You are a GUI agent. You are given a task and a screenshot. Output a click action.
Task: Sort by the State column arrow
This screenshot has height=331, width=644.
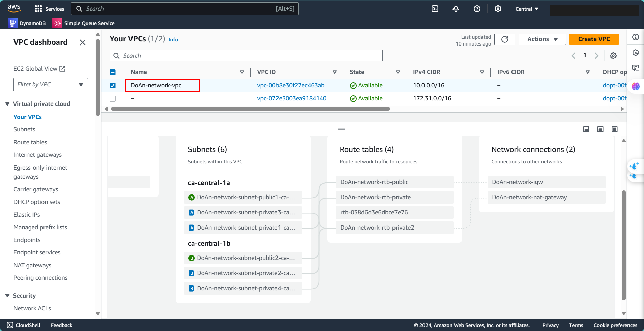coord(398,72)
